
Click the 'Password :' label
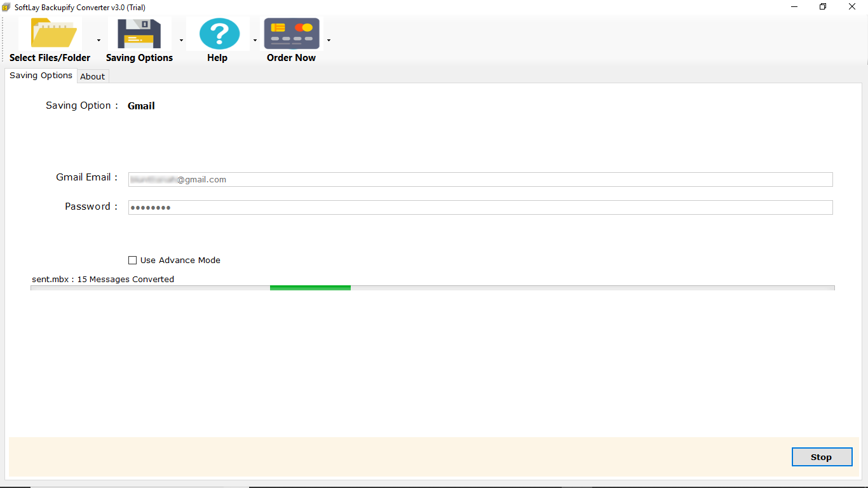(92, 207)
